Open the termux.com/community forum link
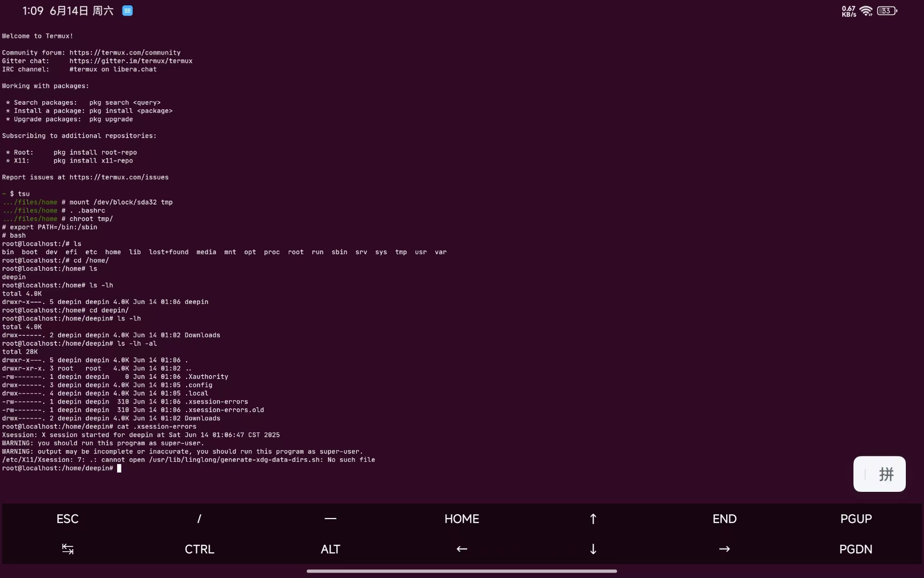This screenshot has height=578, width=924. pyautogui.click(x=125, y=52)
